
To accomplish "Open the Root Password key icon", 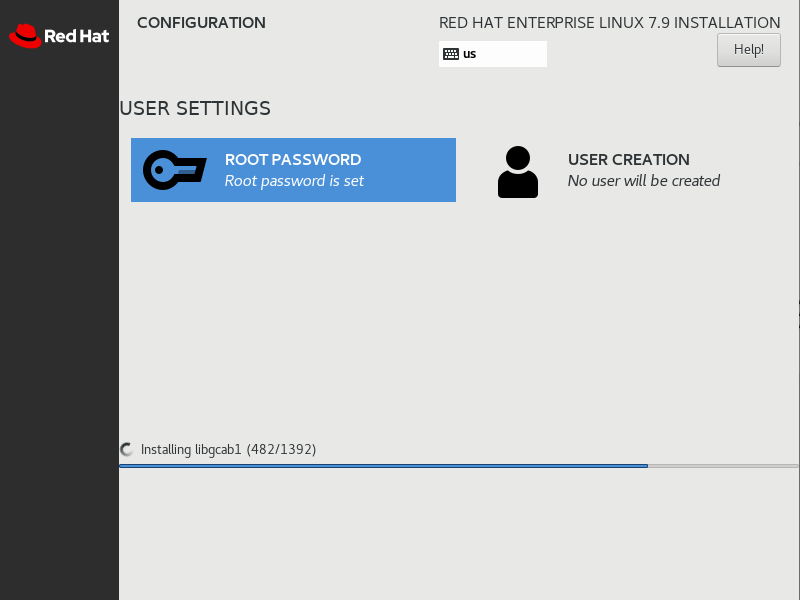I will point(174,170).
